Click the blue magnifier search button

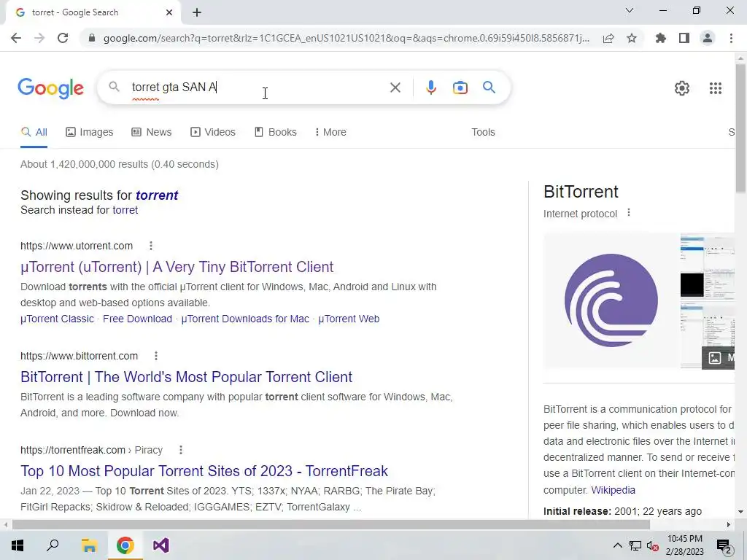489,87
